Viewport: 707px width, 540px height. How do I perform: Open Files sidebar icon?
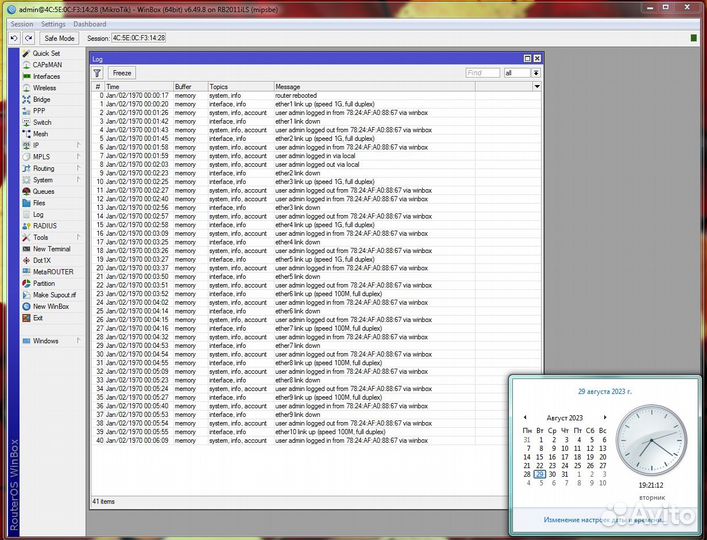[27, 203]
